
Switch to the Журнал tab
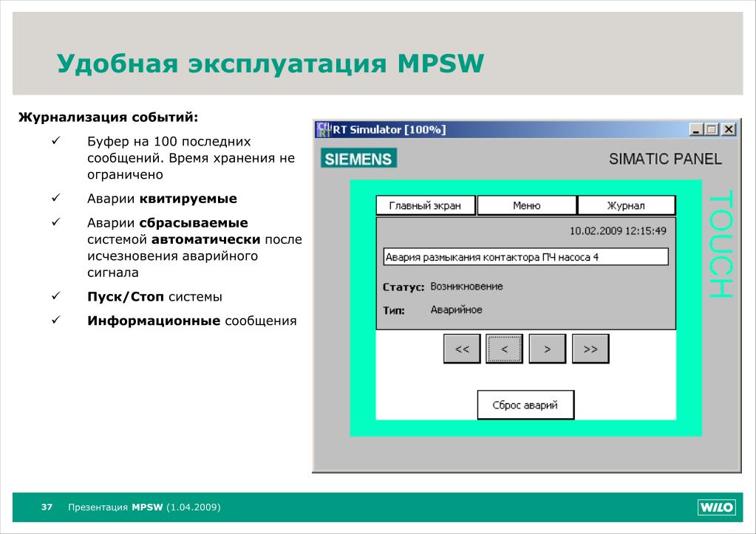tap(626, 206)
